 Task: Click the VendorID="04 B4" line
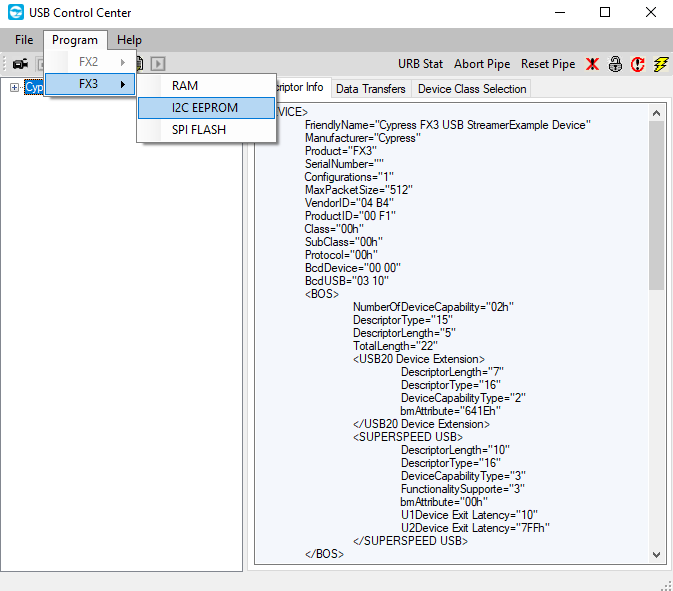[349, 203]
